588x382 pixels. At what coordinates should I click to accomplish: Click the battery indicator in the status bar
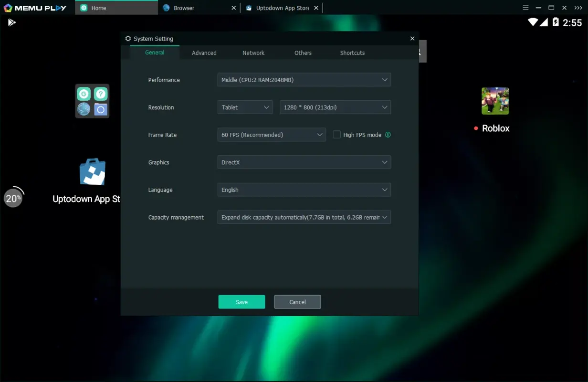[x=555, y=22]
